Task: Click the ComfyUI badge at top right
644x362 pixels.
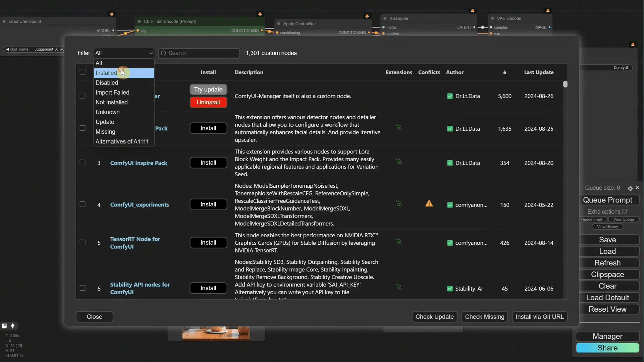Action: tap(621, 67)
